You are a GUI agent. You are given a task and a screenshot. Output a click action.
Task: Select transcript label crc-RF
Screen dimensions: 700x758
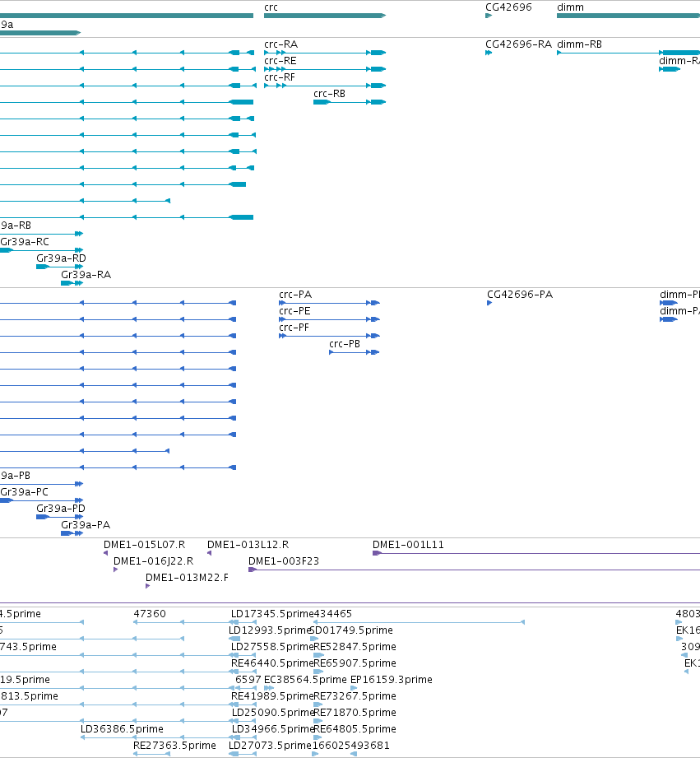point(280,77)
